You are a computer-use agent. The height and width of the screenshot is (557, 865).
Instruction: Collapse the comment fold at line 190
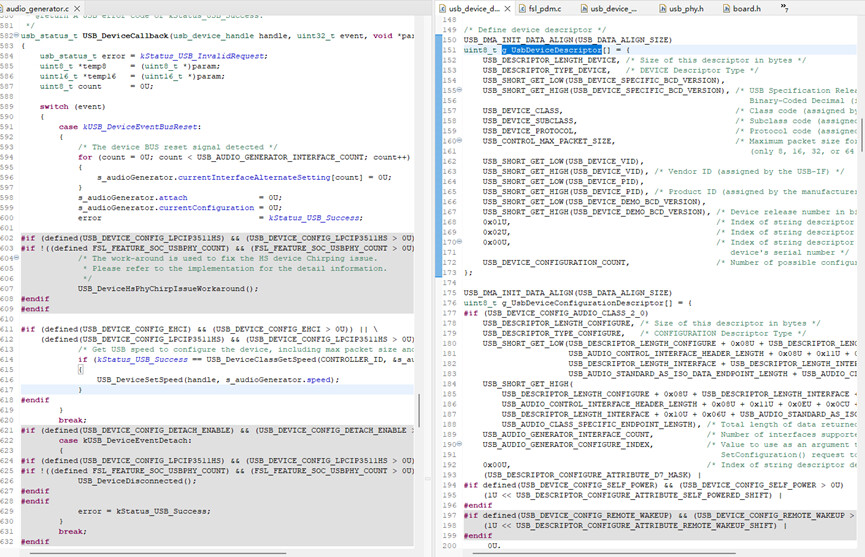459,444
